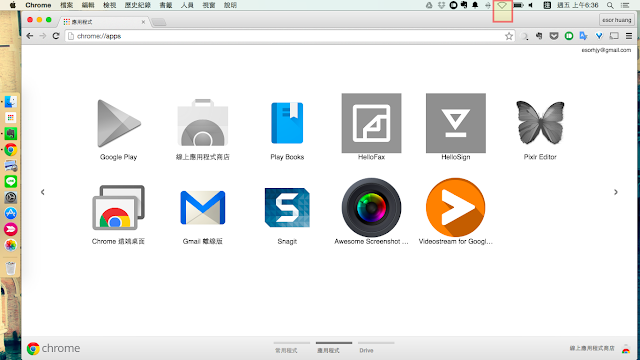
Task: Launch Pixlr Editor butterfly icon
Action: pyautogui.click(x=540, y=123)
